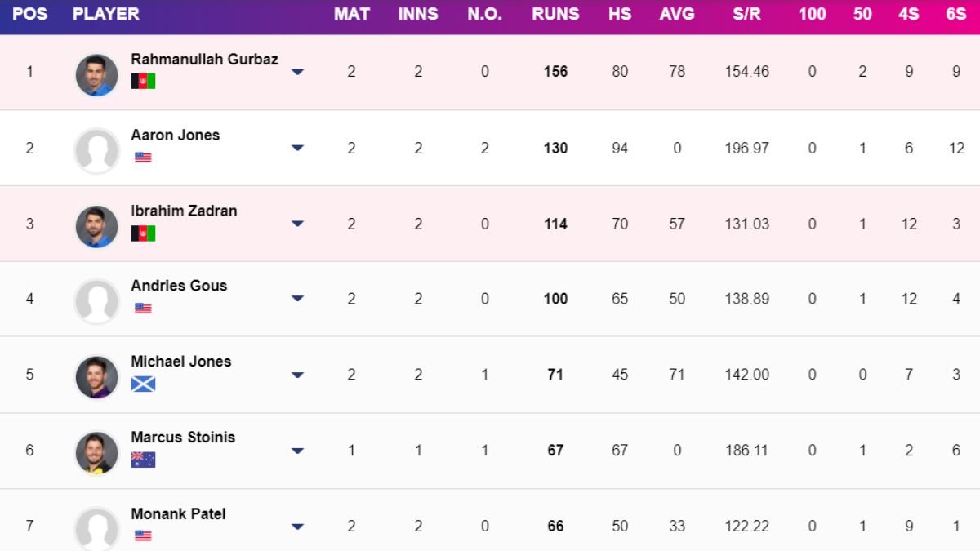
Task: Sort by AVG column header
Action: point(676,15)
